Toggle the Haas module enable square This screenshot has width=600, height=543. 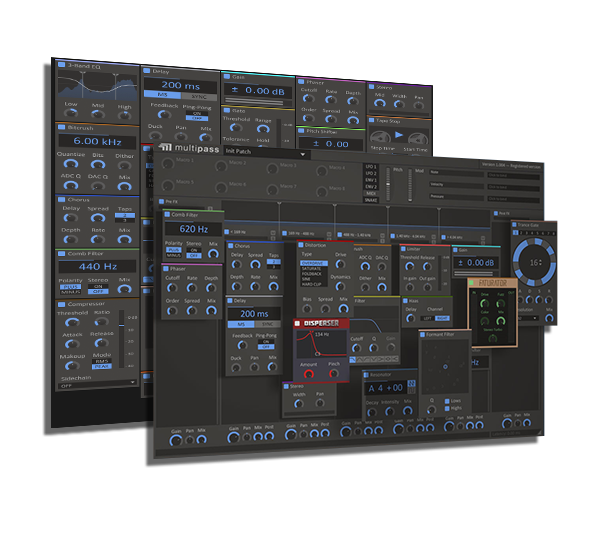[x=405, y=301]
